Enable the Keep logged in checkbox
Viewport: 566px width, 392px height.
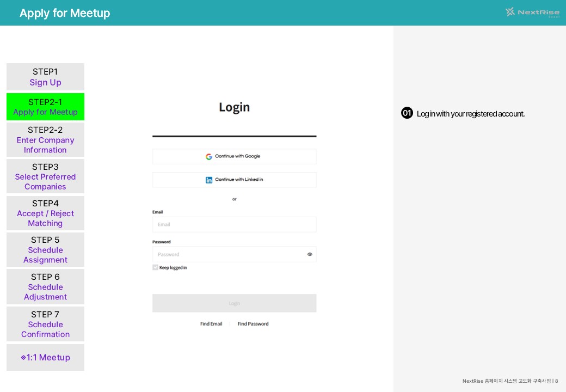pyautogui.click(x=155, y=267)
